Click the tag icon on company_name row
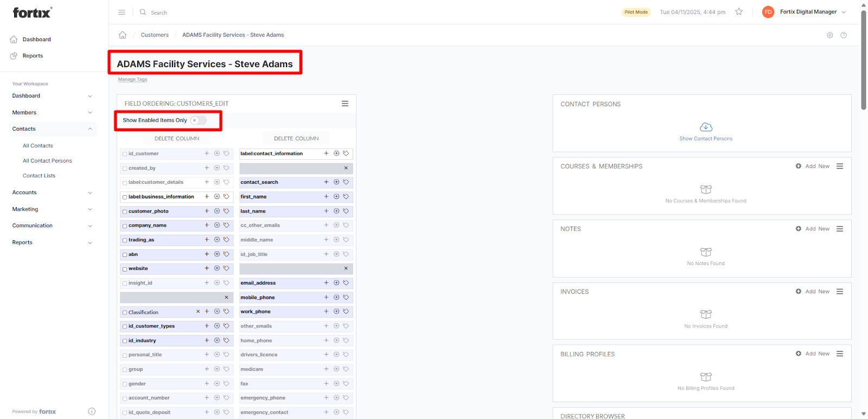 point(226,225)
